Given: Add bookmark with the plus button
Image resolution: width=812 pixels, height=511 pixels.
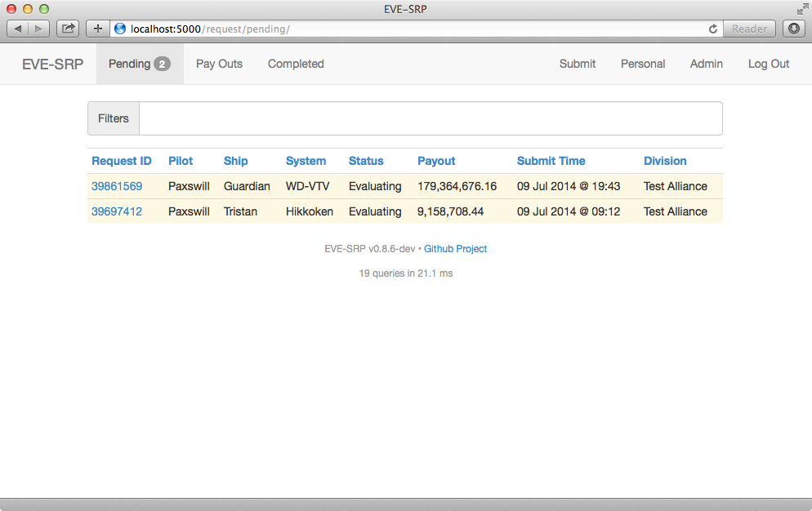Looking at the screenshot, I should [98, 29].
